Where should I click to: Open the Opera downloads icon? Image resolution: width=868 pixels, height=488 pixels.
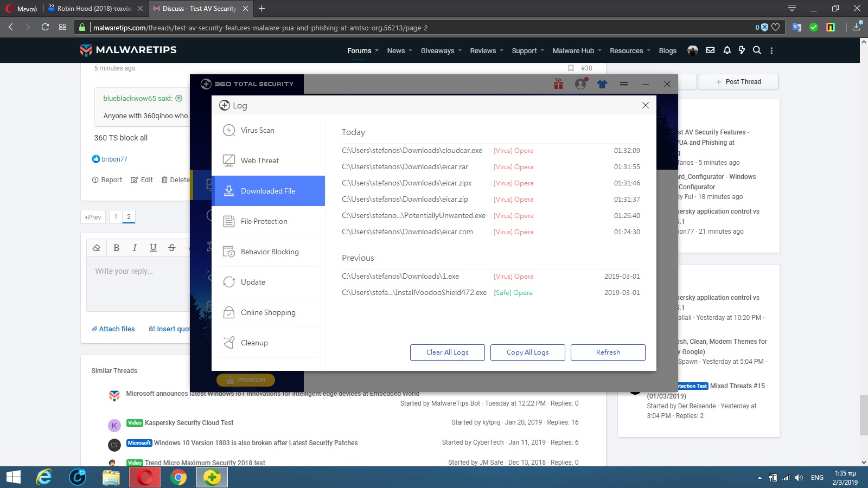pyautogui.click(x=857, y=27)
